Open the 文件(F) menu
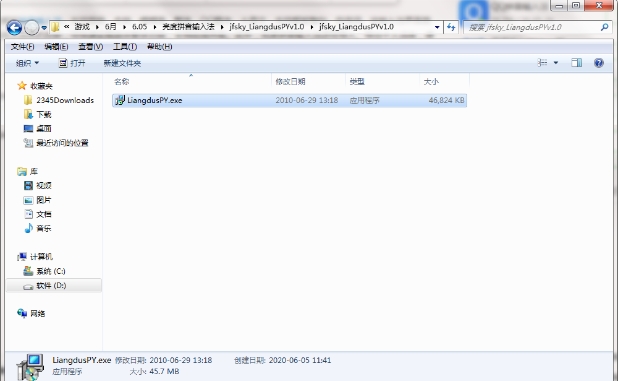Viewport: 619px width, 381px height. (22, 47)
